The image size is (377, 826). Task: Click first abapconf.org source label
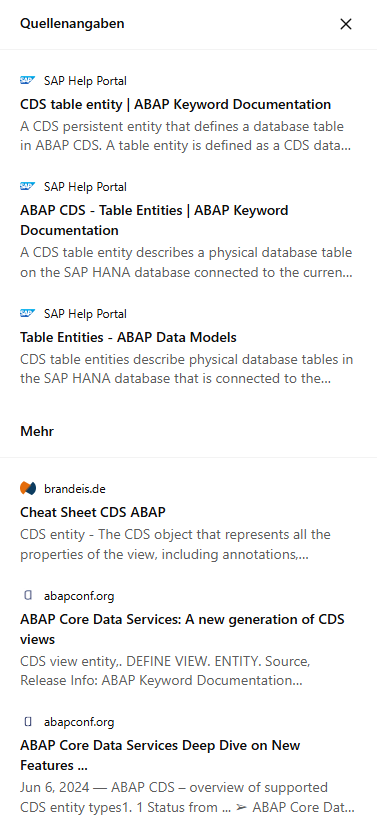coord(79,596)
